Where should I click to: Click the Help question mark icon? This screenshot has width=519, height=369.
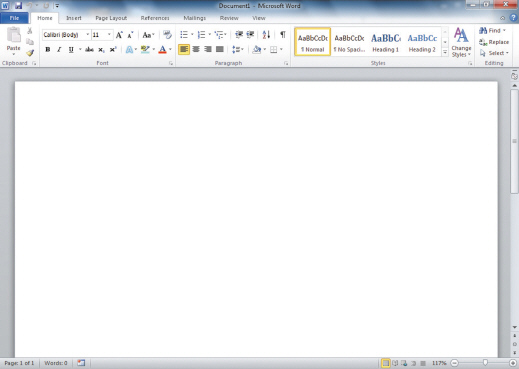pyautogui.click(x=513, y=18)
